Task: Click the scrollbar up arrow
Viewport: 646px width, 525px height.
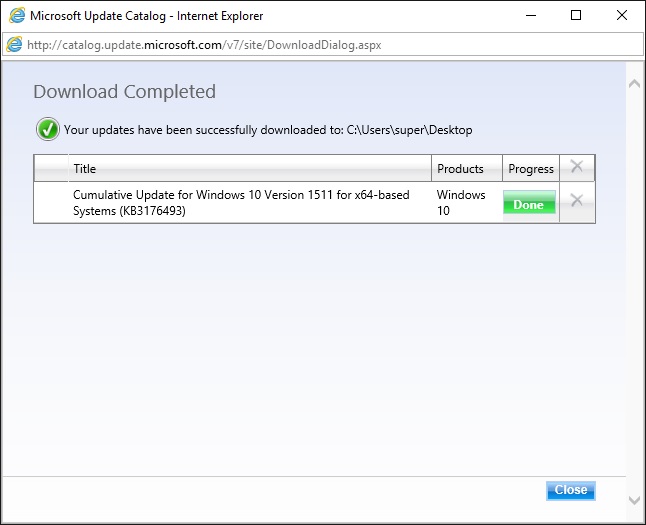Action: (x=634, y=84)
